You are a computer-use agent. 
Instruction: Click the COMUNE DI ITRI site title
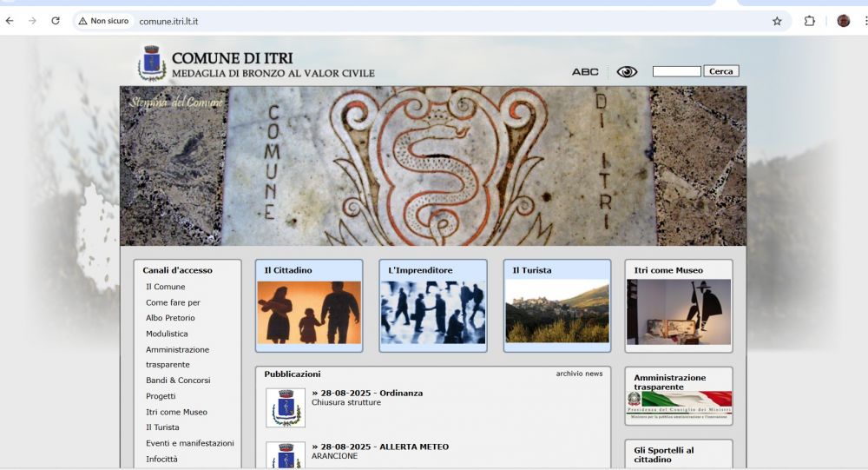(233, 58)
